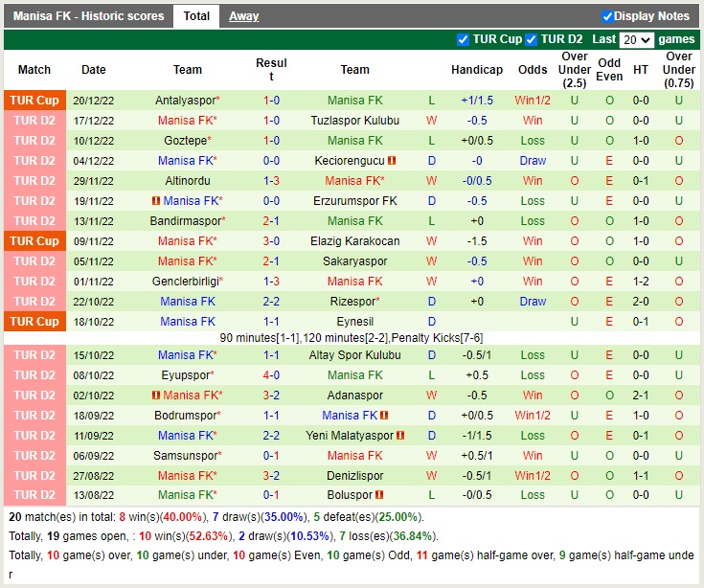Click the 1-3 result in the Altinordu row
Viewport: 704px width, 588px height.
(271, 181)
